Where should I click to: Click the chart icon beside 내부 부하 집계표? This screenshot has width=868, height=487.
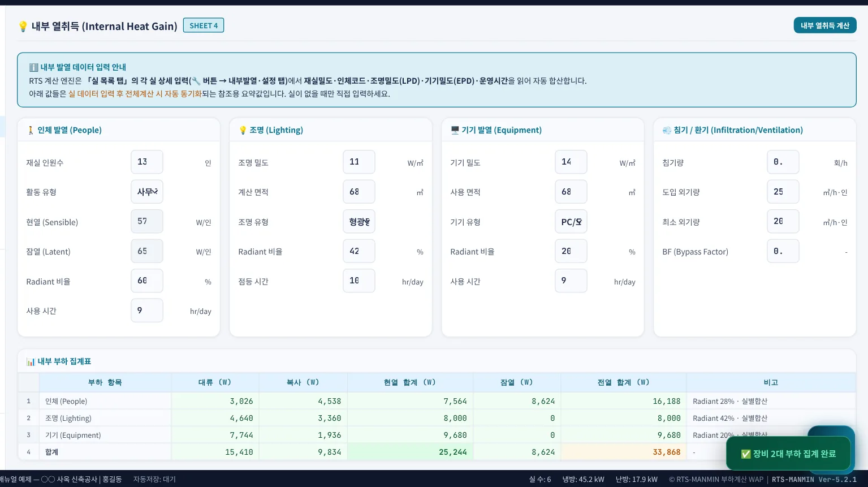coord(31,361)
